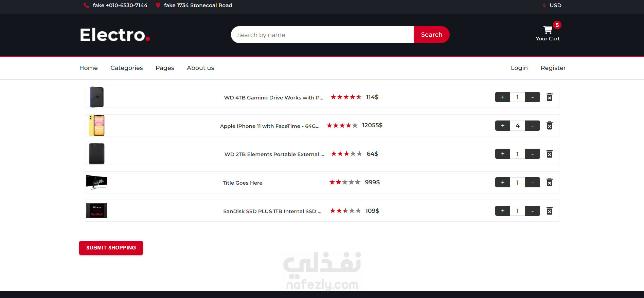Open the Apple iPhone 11 with FaceTime title
The image size is (644, 298).
coord(270,126)
